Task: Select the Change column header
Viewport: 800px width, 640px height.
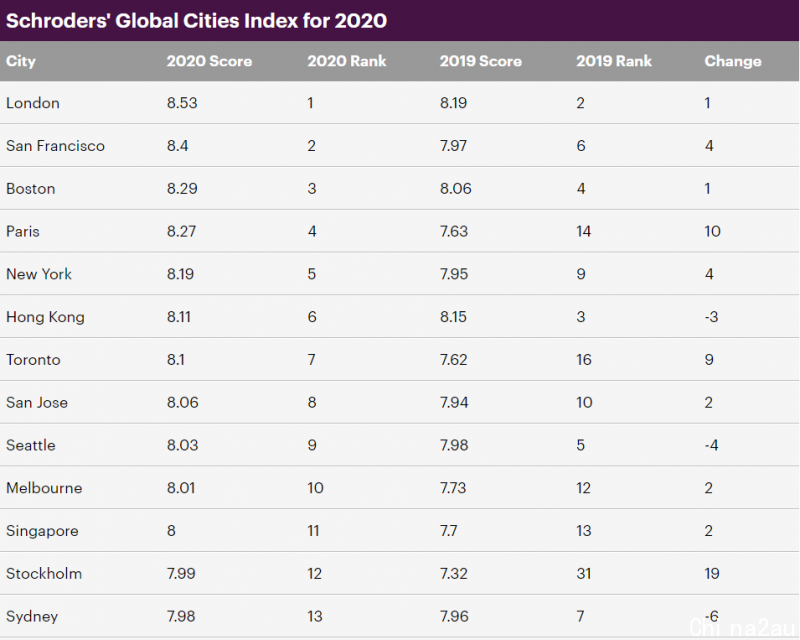Action: coord(733,61)
